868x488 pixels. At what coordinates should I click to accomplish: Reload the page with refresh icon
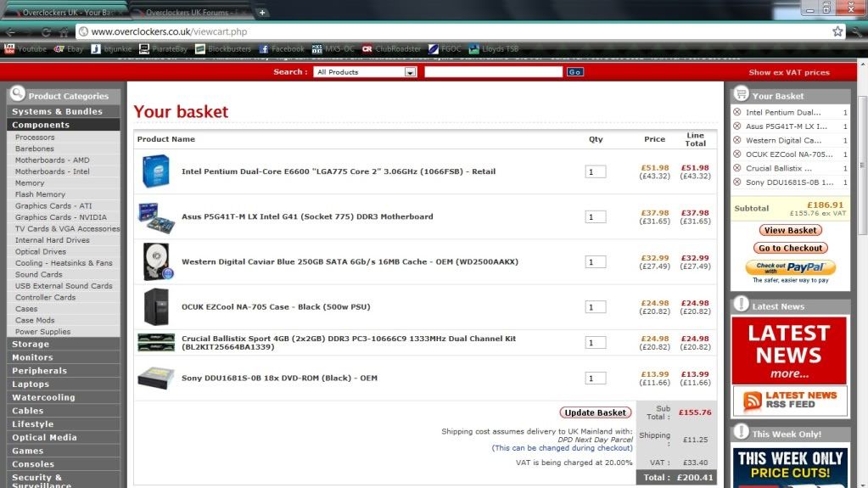tap(46, 32)
